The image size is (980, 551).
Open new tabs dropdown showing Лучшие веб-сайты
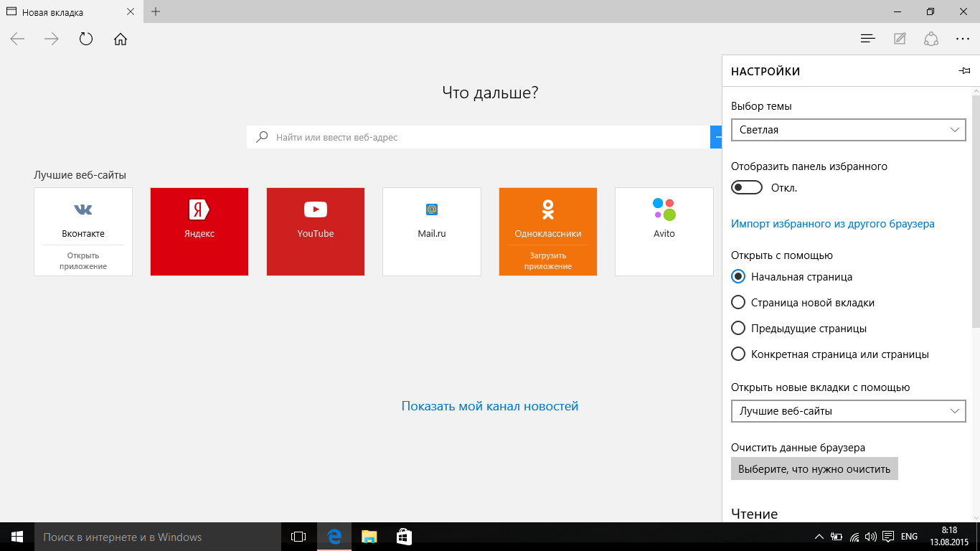pos(849,411)
